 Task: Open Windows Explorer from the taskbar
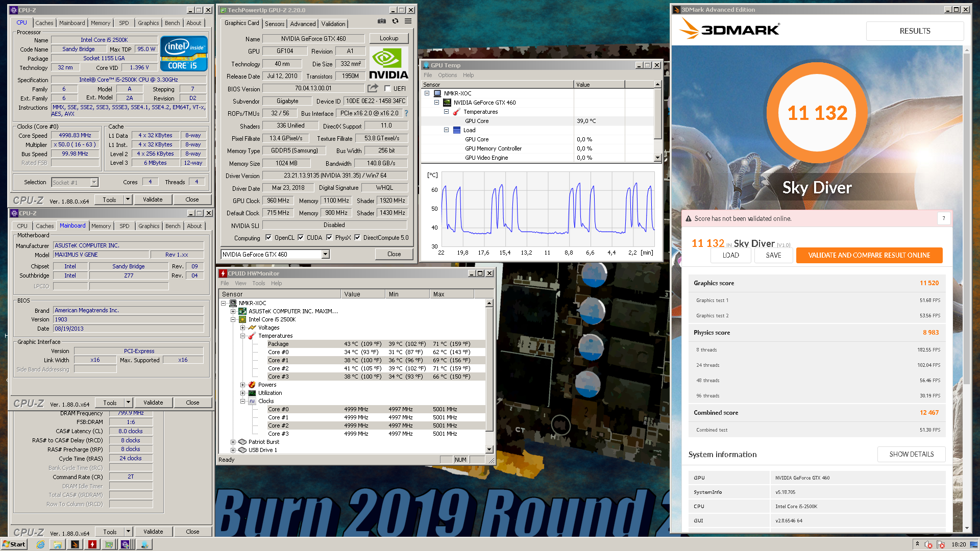(58, 544)
